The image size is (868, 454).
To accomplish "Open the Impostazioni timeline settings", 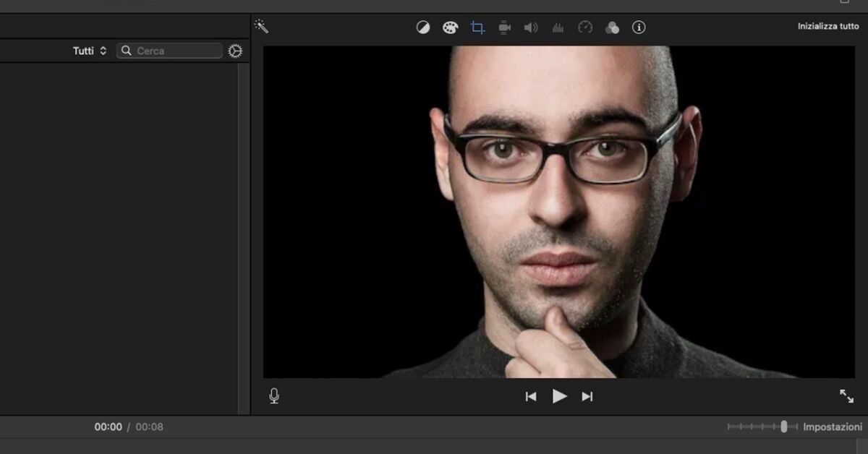I will (833, 427).
